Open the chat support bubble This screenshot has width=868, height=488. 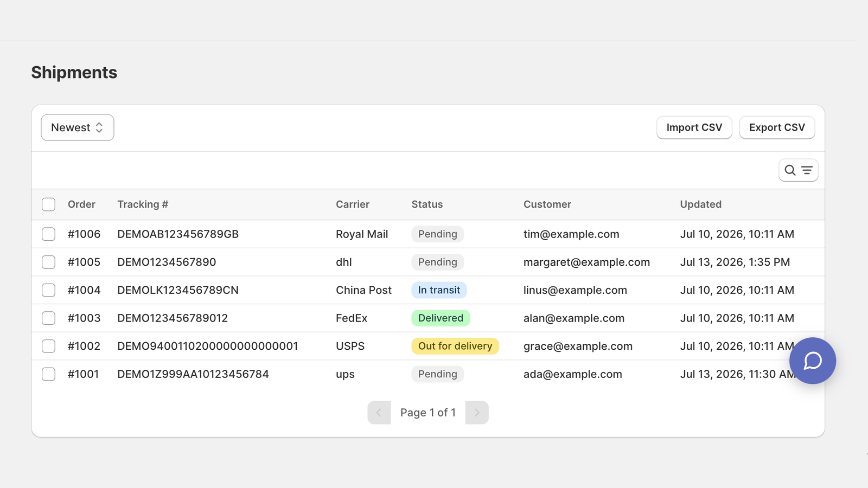[812, 361]
